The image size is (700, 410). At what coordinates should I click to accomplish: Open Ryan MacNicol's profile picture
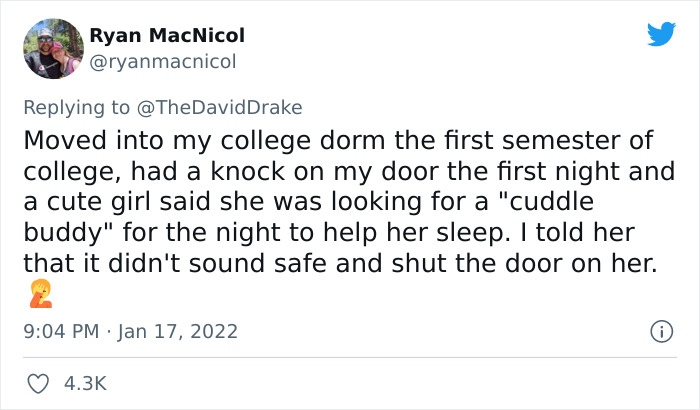pyautogui.click(x=52, y=47)
